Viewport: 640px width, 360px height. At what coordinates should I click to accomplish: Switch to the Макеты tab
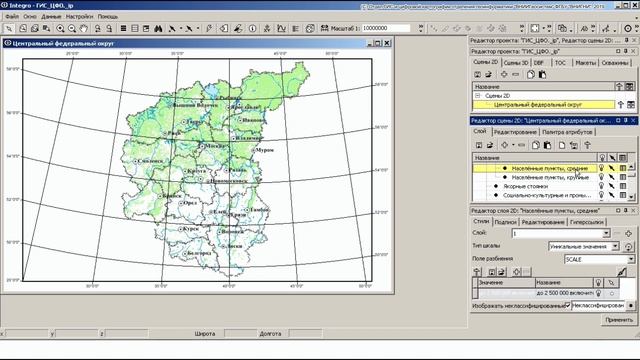point(585,63)
